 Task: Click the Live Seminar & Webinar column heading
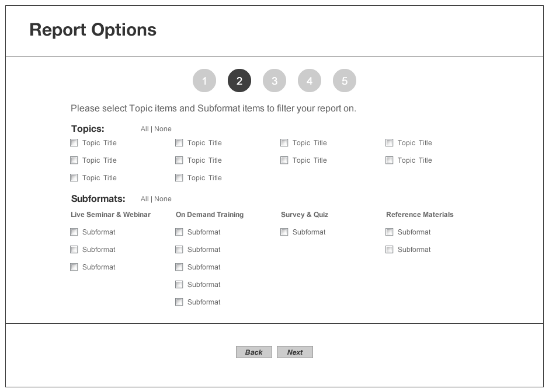[110, 215]
